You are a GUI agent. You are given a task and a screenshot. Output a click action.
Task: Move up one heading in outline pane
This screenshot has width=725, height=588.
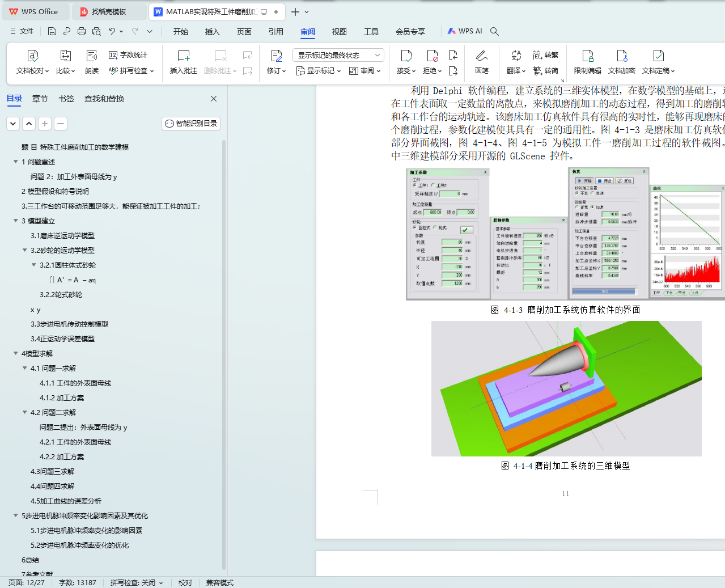click(29, 123)
